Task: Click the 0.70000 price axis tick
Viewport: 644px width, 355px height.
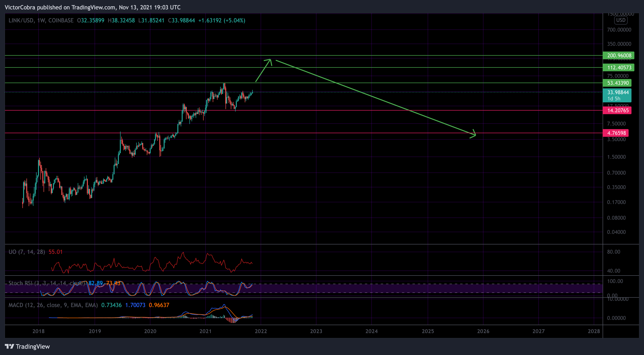Action: [617, 173]
